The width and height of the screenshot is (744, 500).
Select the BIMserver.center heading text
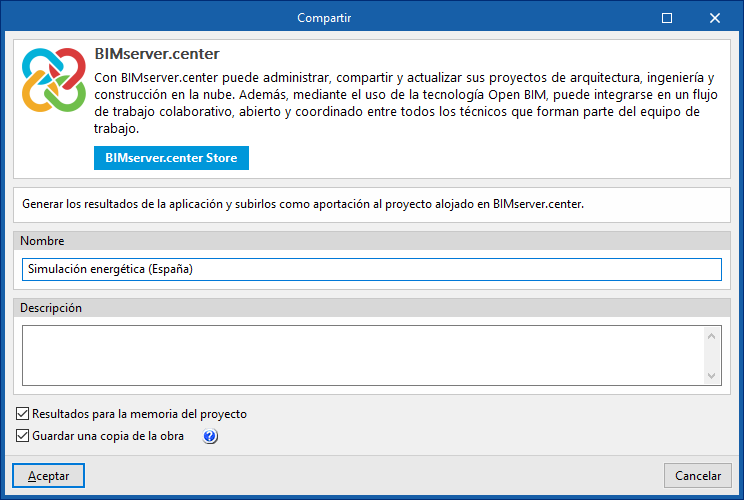[x=157, y=54]
